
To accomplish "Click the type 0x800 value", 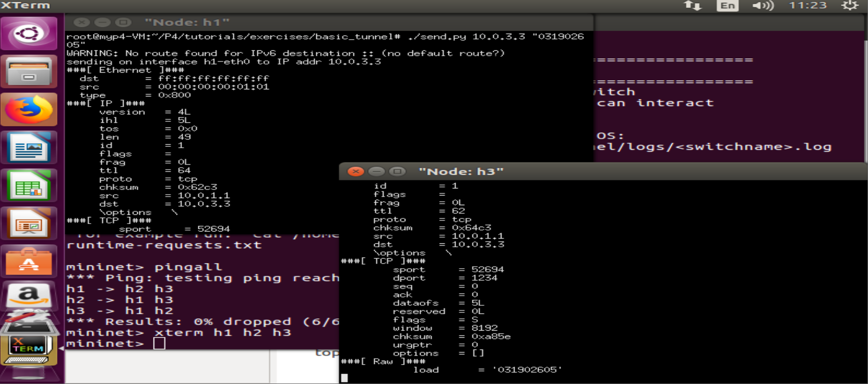I will click(x=174, y=95).
